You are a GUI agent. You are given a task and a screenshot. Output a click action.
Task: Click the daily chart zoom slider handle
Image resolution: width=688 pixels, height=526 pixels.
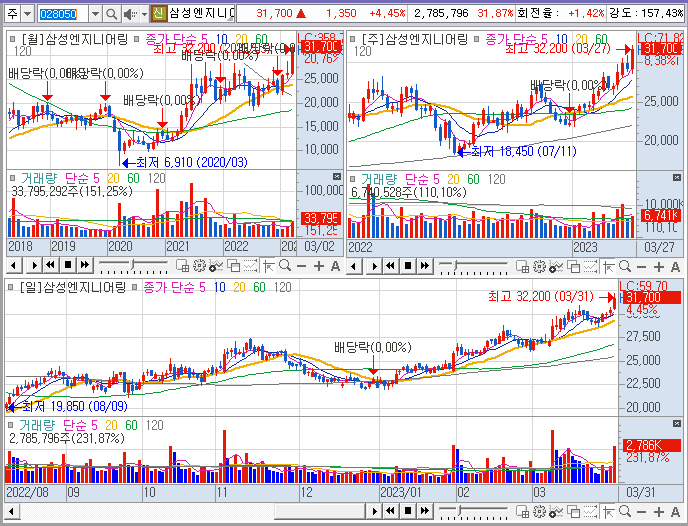coord(460,510)
